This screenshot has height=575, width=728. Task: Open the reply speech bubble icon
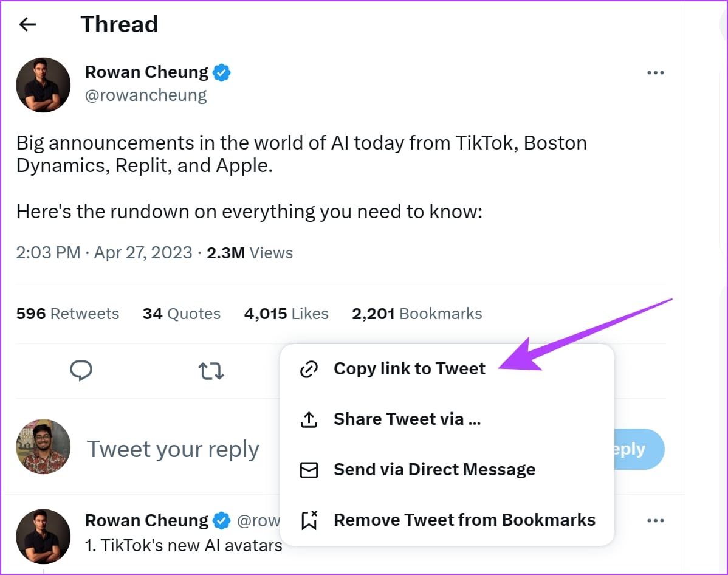point(81,371)
